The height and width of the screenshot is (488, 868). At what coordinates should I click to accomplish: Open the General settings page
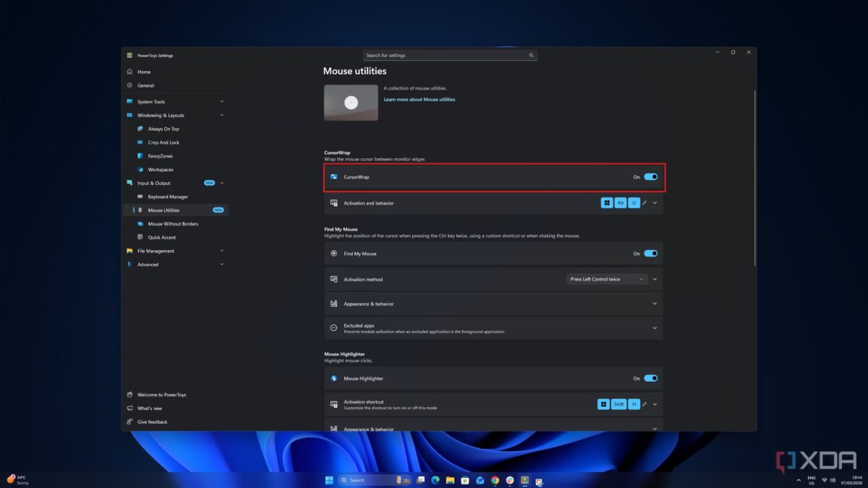click(145, 85)
